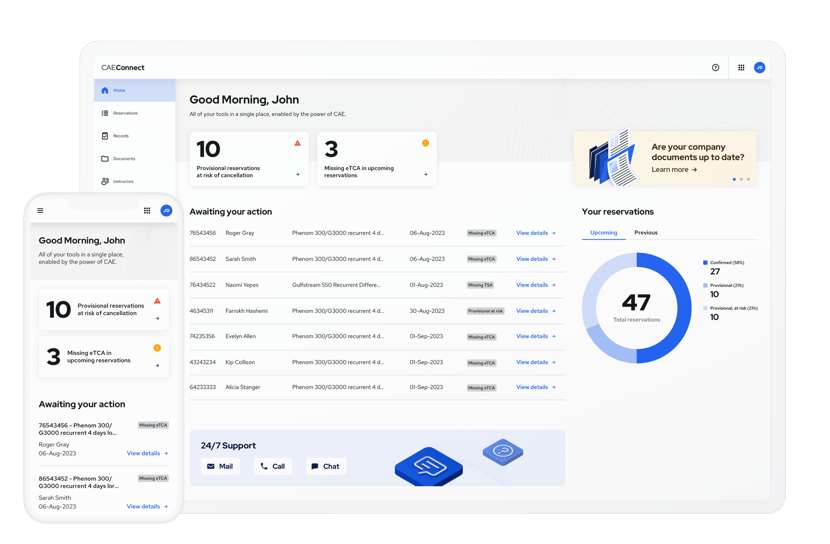Open Reservations in the sidebar
Screen dimensions: 830x544
click(134, 113)
